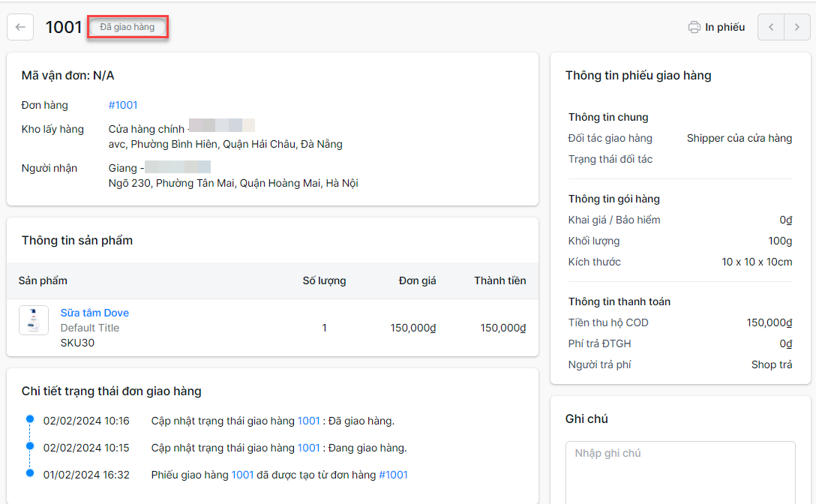Click timeline dot for 02/02/2024 10:15

coord(30,446)
